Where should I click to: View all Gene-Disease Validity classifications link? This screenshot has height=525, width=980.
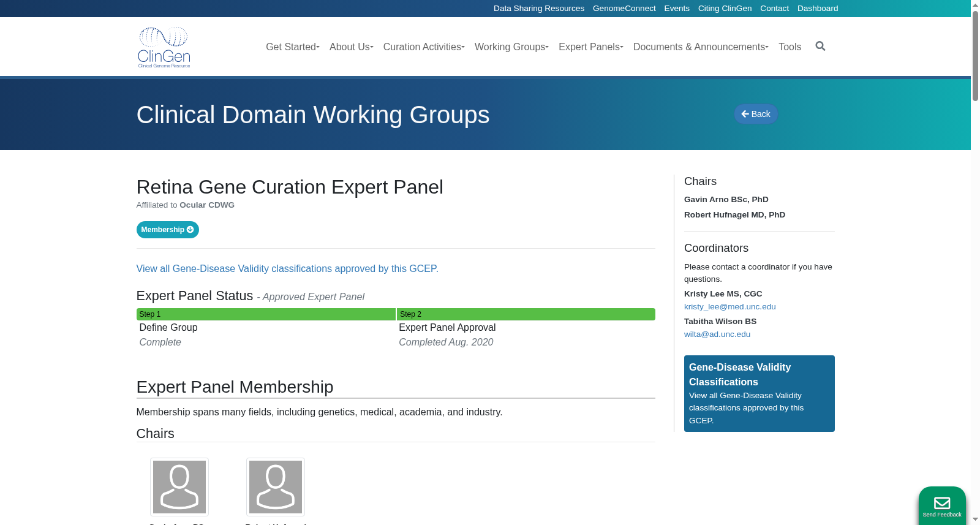[287, 269]
